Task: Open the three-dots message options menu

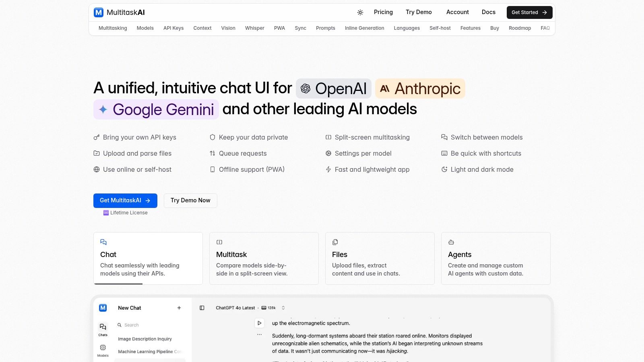Action: click(x=260, y=335)
